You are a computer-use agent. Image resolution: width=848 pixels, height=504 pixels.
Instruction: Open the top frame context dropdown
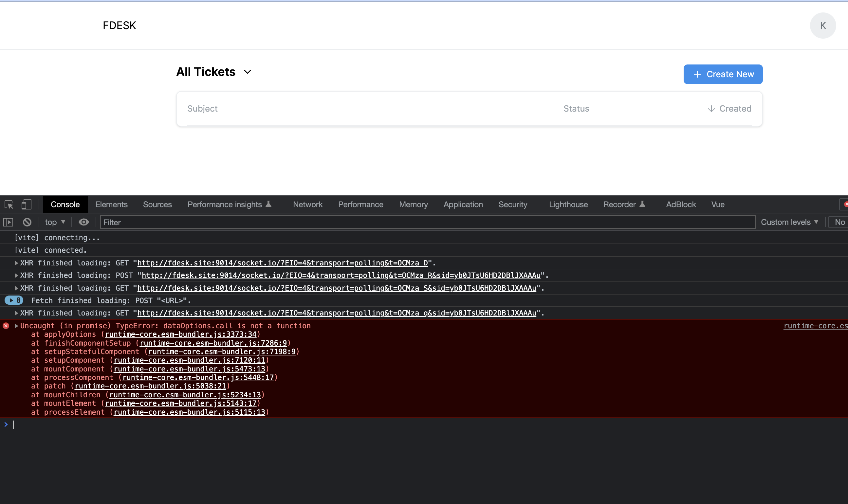pos(54,222)
